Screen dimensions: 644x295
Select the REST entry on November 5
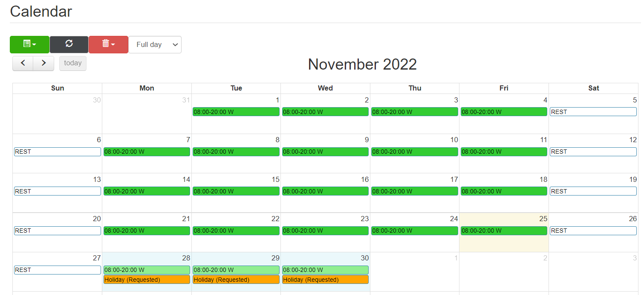593,111
